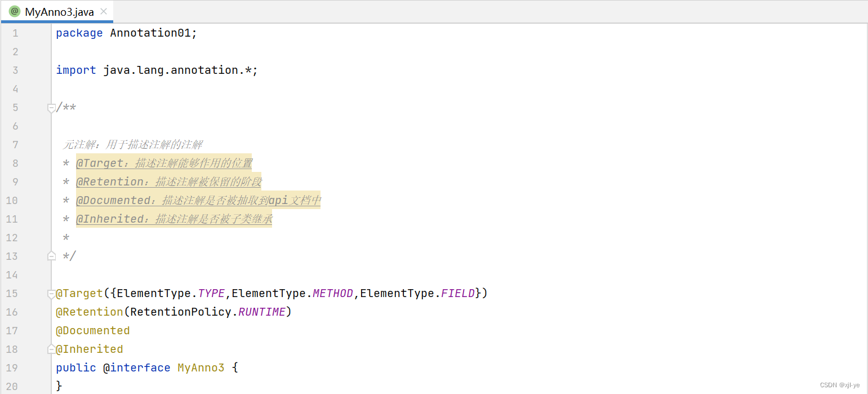Click line number 14 in the gutter

(x=12, y=275)
